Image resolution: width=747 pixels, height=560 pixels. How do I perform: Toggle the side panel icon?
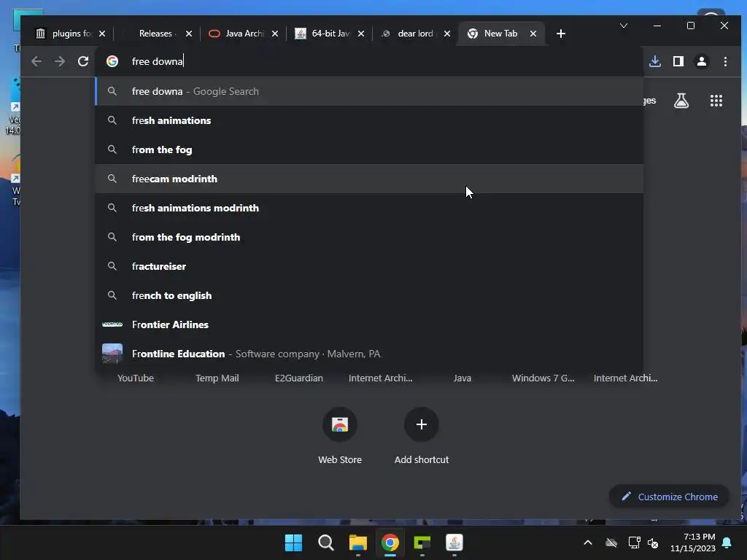[678, 61]
